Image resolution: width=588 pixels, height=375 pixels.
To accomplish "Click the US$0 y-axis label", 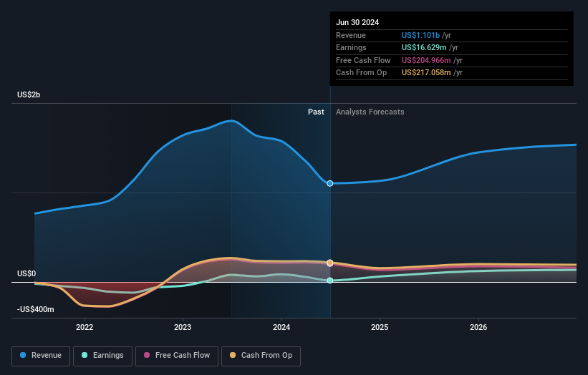I will pyautogui.click(x=26, y=274).
